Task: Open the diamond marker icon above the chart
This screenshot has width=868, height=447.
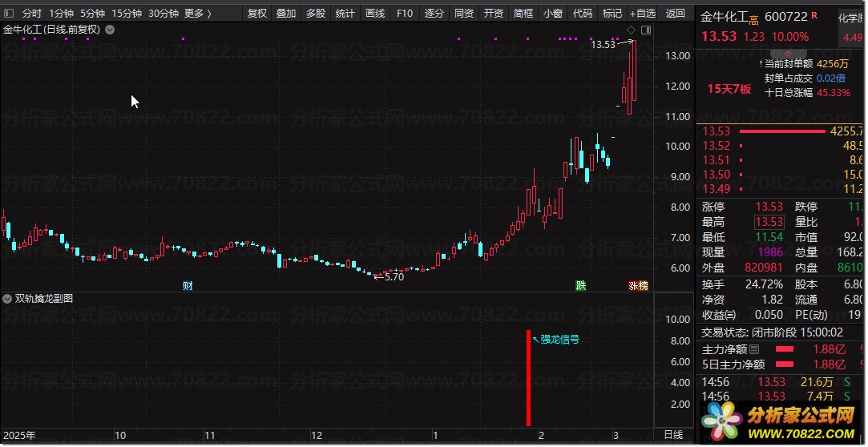Action: pos(631,30)
